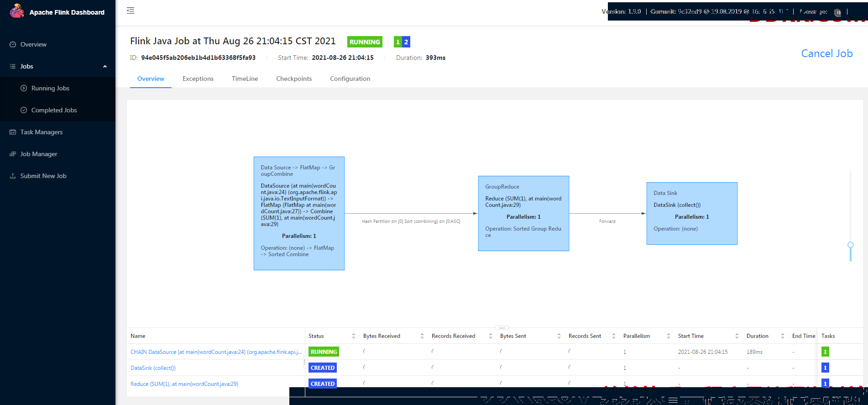Click the green RUNNING job status badge
868x405 pixels.
[365, 42]
